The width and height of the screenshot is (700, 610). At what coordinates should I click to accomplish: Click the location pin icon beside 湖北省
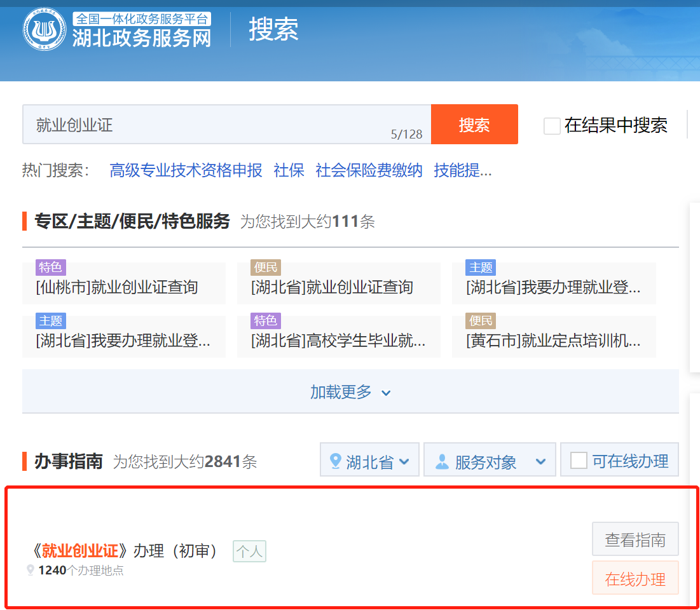click(336, 461)
